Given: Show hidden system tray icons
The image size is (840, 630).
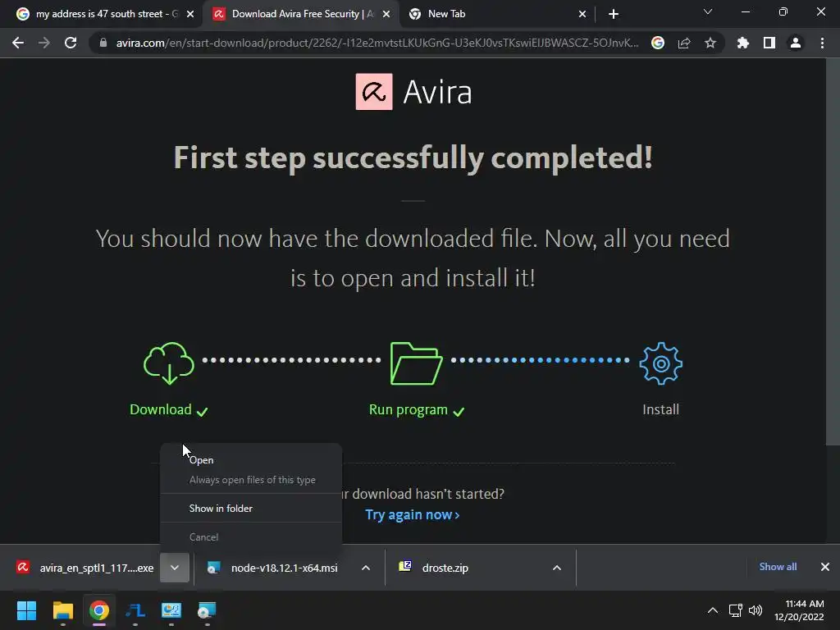Looking at the screenshot, I should [713, 610].
